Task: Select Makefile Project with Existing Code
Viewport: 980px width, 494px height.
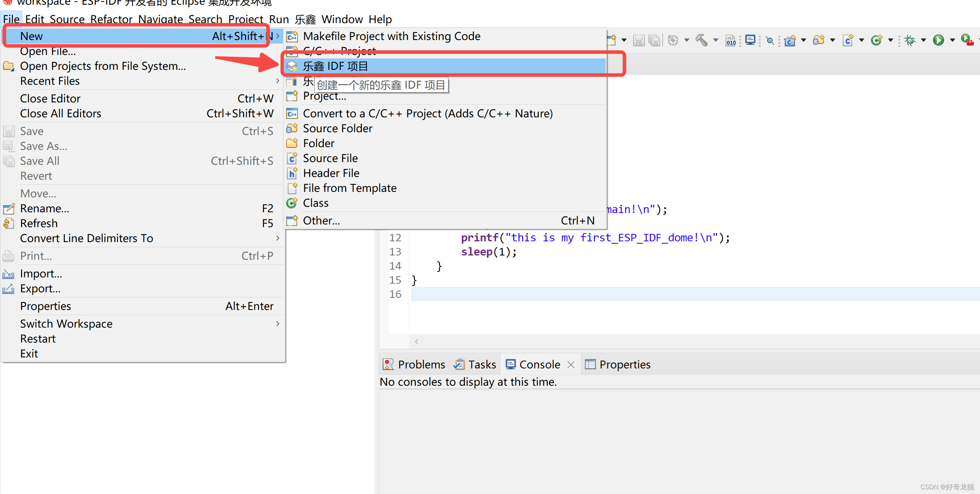Action: [x=445, y=36]
